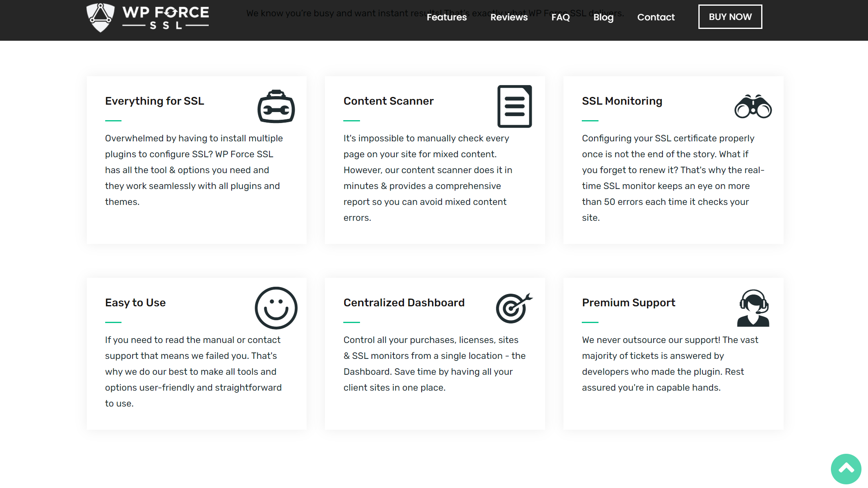This screenshot has height=488, width=868.
Task: Open the Features menu item
Action: tap(446, 17)
